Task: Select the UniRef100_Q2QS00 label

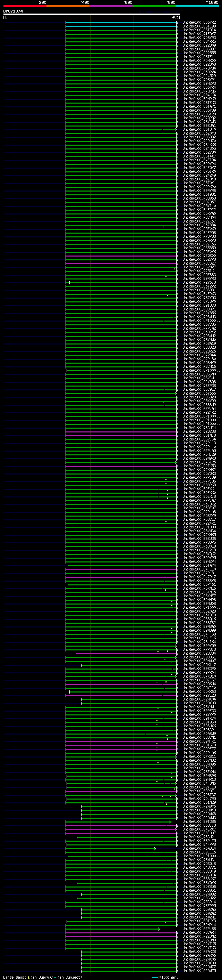Action: tap(199, 256)
